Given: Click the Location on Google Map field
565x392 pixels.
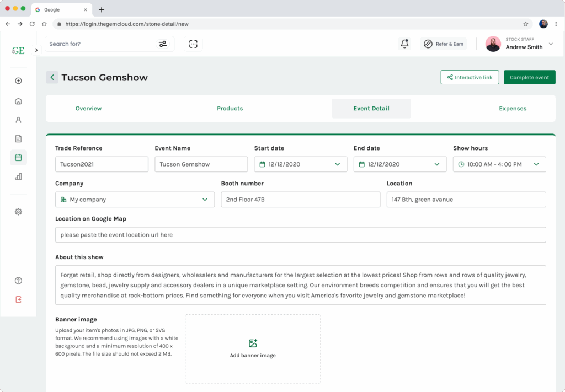Looking at the screenshot, I should [x=300, y=235].
